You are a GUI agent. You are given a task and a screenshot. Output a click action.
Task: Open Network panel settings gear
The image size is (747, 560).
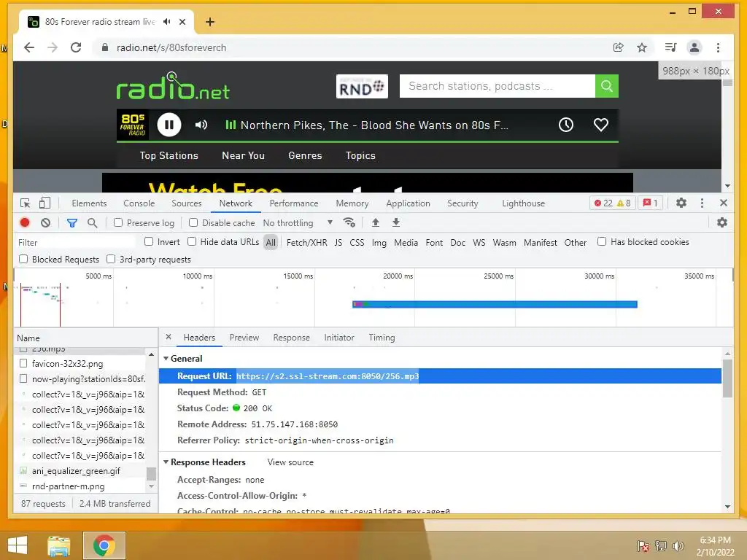point(722,222)
